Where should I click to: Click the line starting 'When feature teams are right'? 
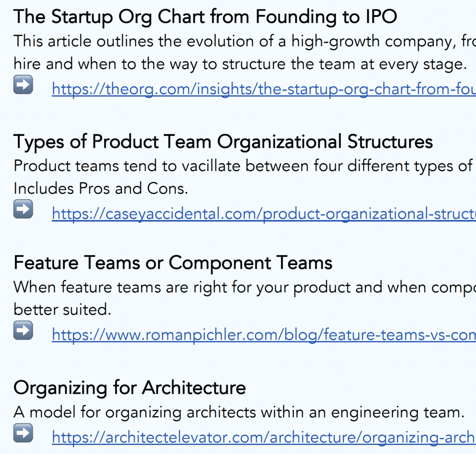[x=244, y=287]
